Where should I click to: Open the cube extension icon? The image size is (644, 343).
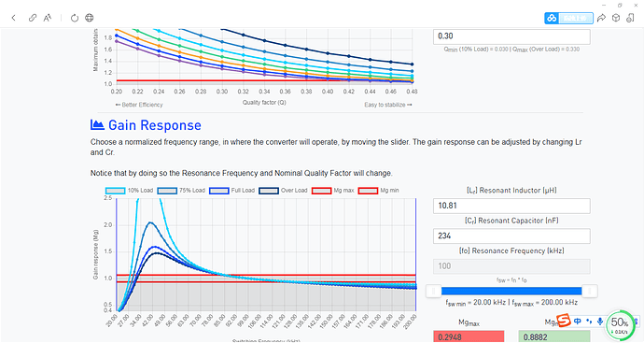616,18
